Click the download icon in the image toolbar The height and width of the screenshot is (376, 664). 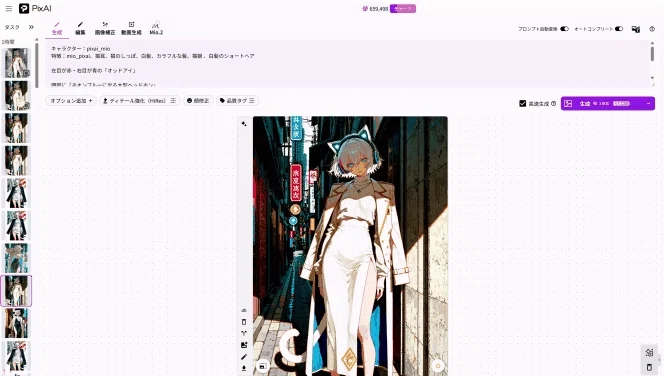244,368
